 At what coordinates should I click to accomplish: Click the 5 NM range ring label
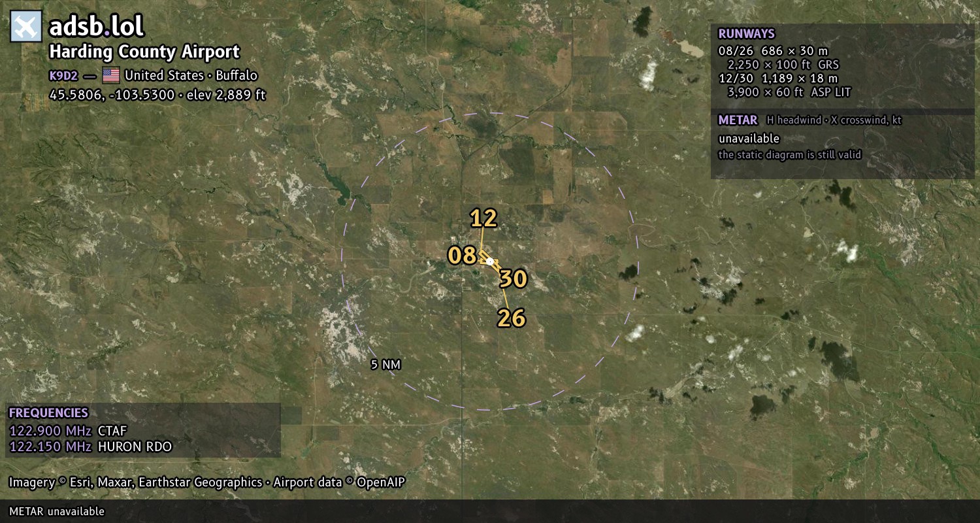(x=385, y=365)
